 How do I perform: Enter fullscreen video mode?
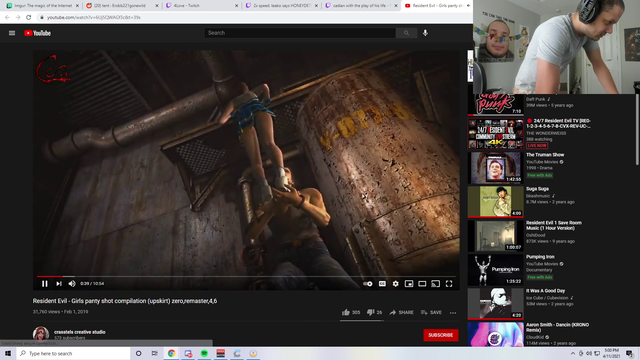click(449, 284)
